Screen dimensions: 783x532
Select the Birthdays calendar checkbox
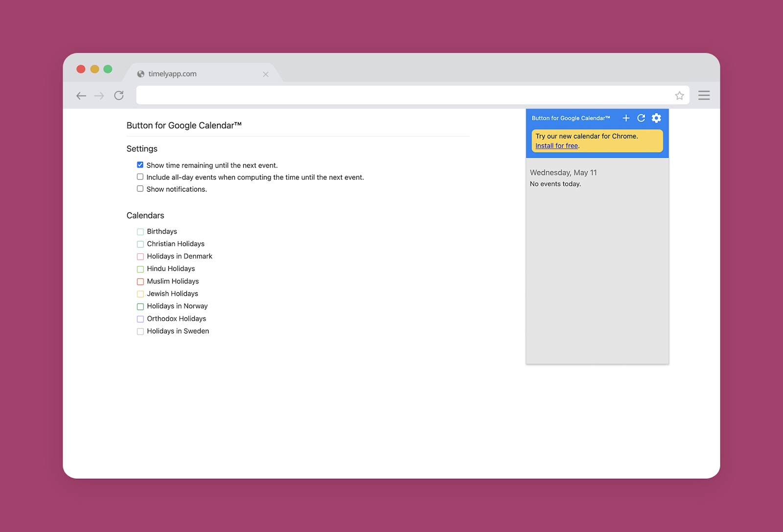[x=140, y=232]
